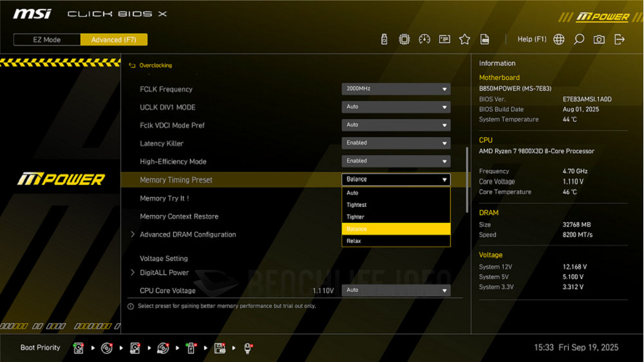Click the info icon beside help text
644x362 pixels.
[x=131, y=307]
